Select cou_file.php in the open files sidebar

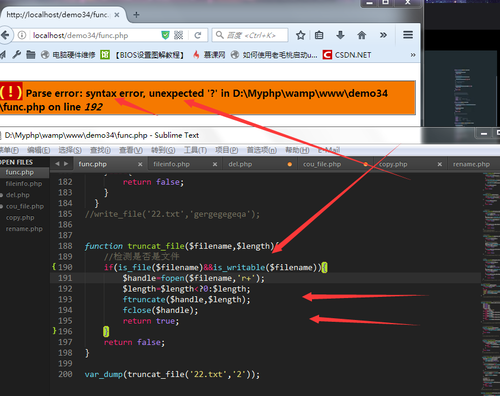point(25,206)
